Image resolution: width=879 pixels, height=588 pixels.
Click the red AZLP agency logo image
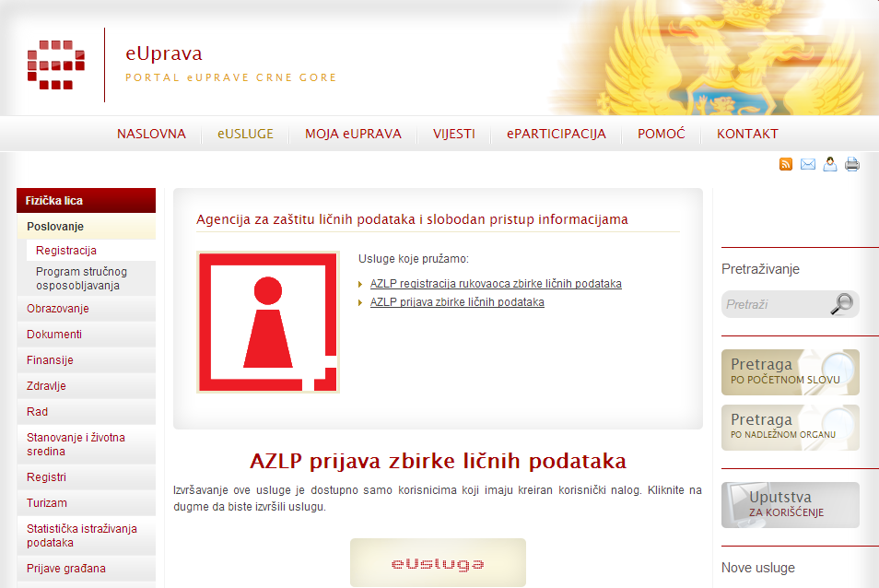click(x=267, y=323)
